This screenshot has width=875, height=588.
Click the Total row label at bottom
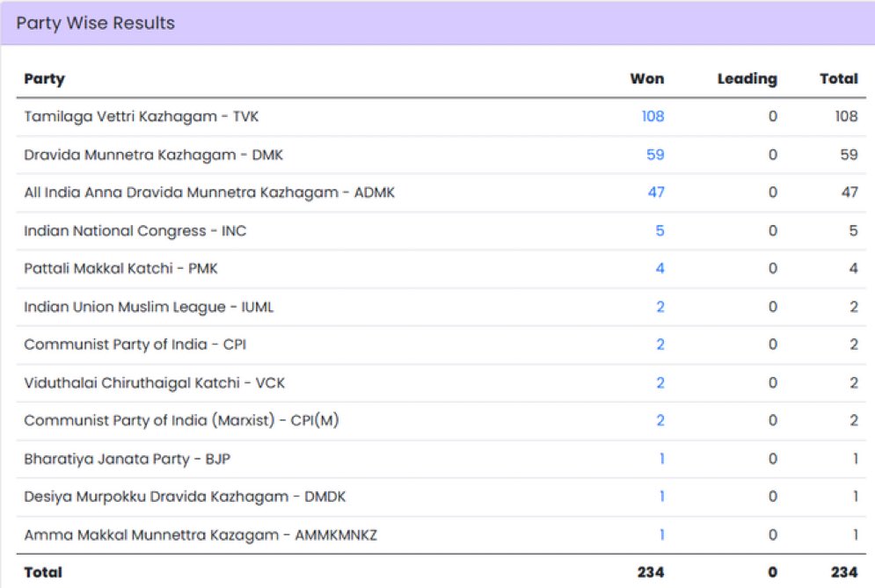coord(43,572)
